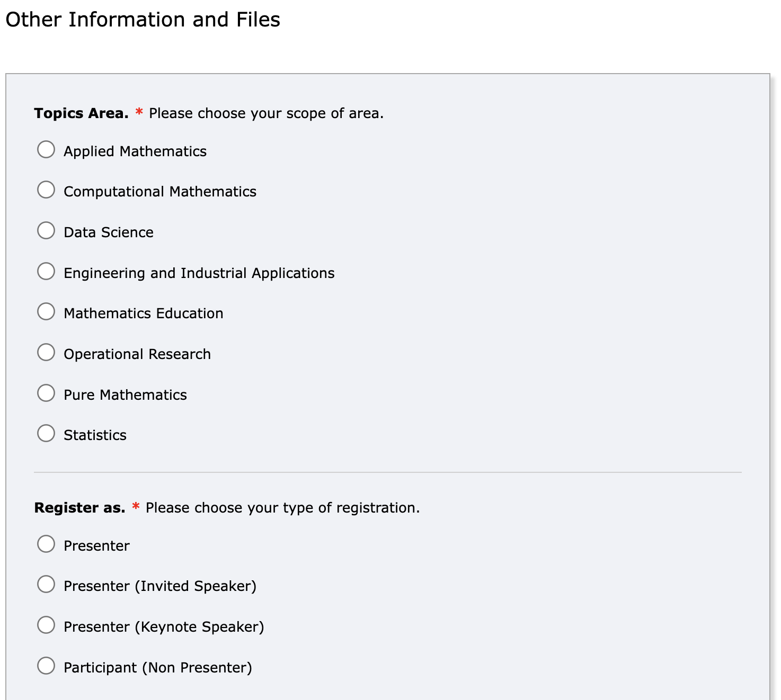Select Participant (Non Presenter) radio button
This screenshot has height=700, width=781.
coord(46,666)
